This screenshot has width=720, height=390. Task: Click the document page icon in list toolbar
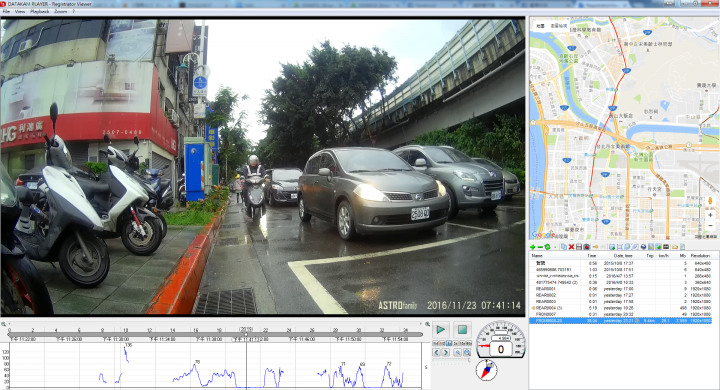[682, 247]
